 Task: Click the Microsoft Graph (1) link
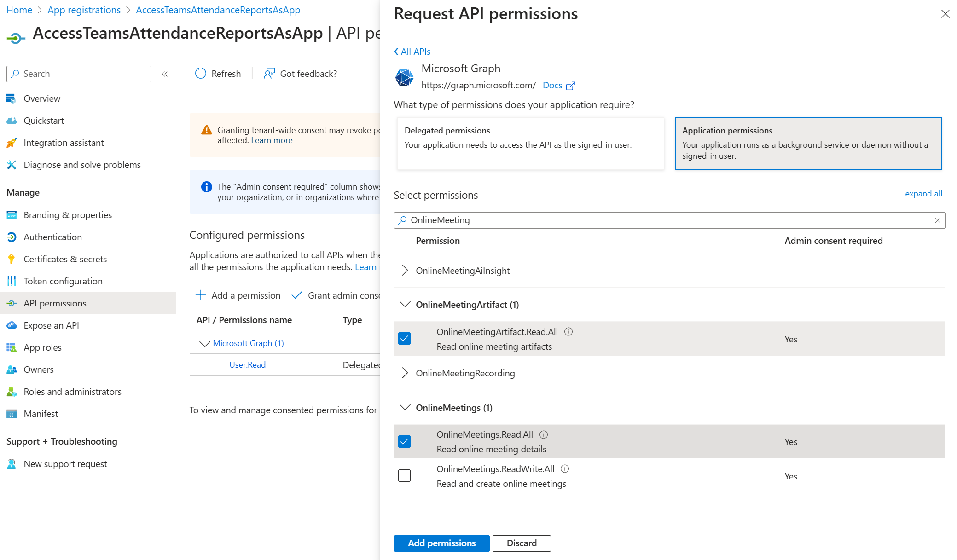click(x=248, y=343)
